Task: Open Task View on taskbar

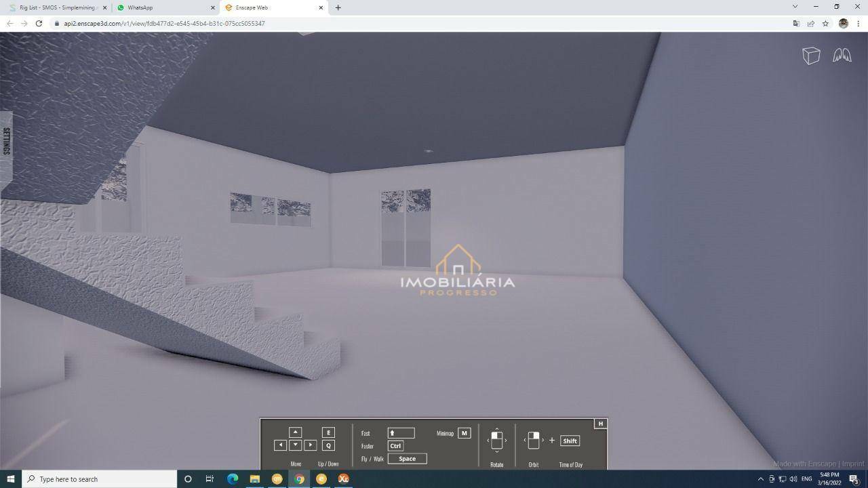Action: 210,479
